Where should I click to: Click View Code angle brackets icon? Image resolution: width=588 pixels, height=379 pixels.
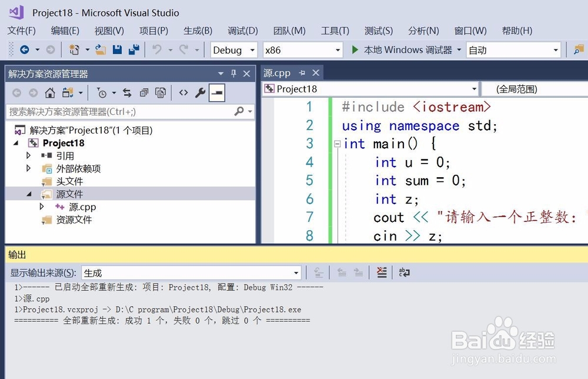(x=183, y=92)
